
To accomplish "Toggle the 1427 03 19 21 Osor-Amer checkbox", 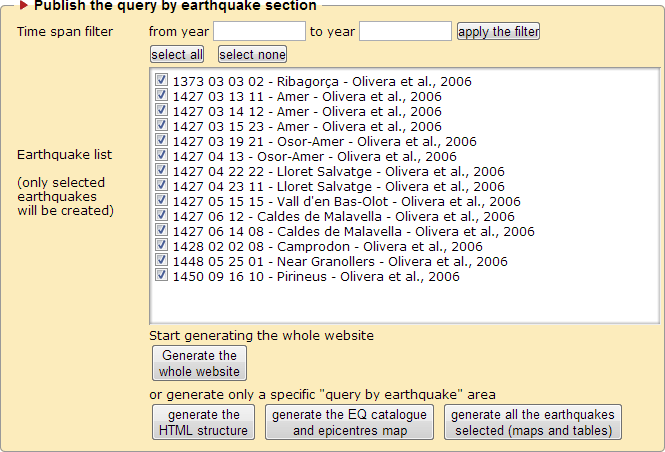I will point(163,141).
